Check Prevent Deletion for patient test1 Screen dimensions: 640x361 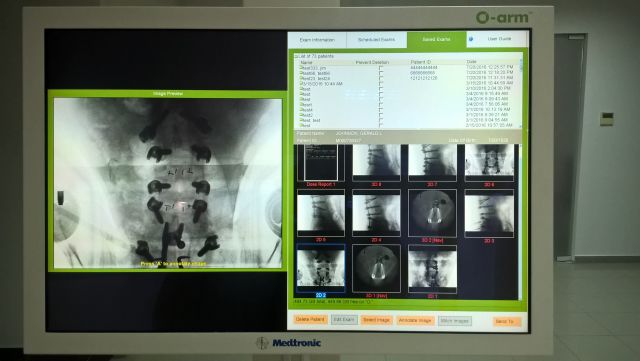pyautogui.click(x=381, y=105)
